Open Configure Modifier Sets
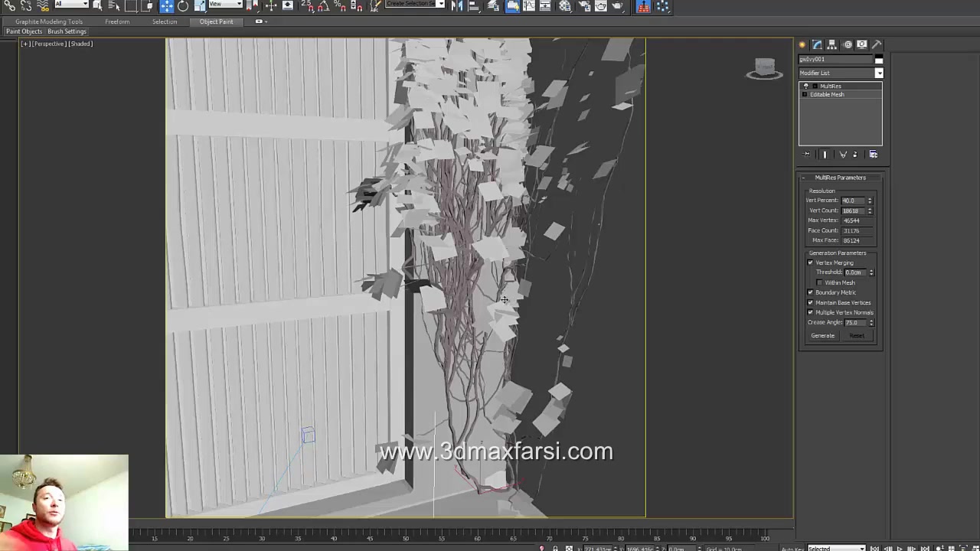The image size is (980, 551). coord(874,155)
